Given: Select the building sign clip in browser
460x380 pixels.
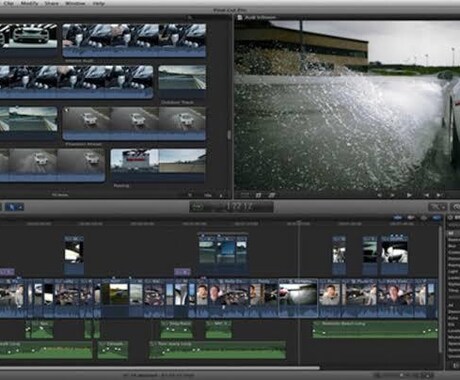Looking at the screenshot, I should point(158,165).
